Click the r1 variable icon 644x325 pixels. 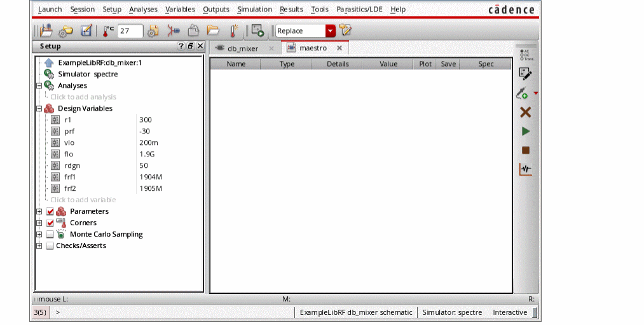click(55, 120)
